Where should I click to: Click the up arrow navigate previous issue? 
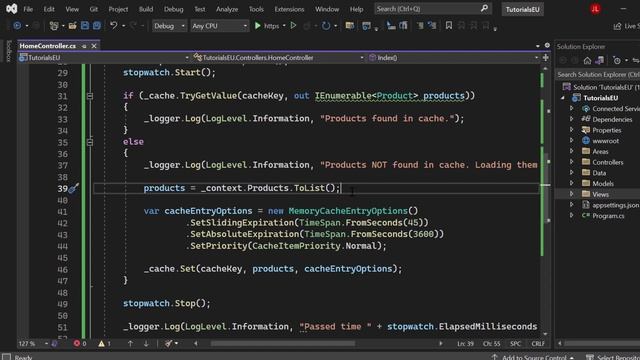(x=130, y=344)
